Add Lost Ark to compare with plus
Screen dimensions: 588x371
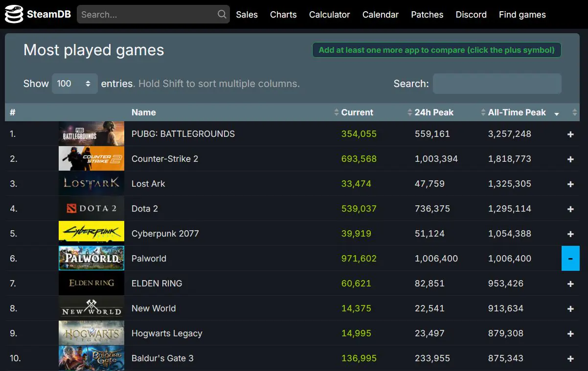click(570, 184)
